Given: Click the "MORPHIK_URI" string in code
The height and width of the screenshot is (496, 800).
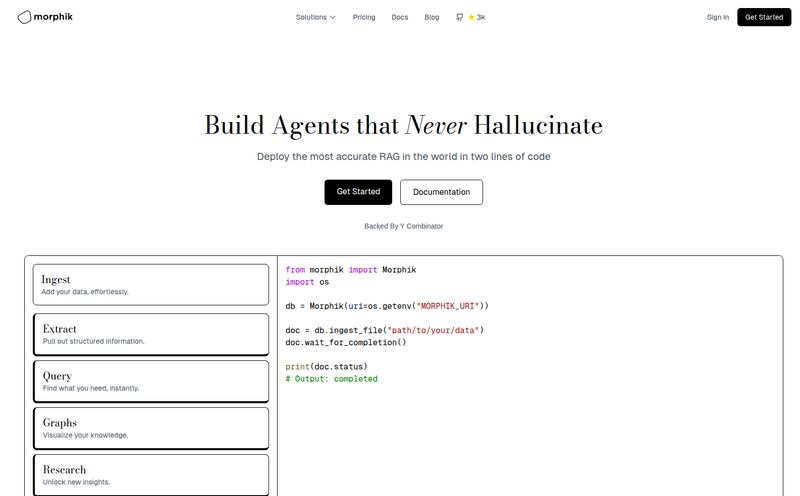Looking at the screenshot, I should click(448, 306).
